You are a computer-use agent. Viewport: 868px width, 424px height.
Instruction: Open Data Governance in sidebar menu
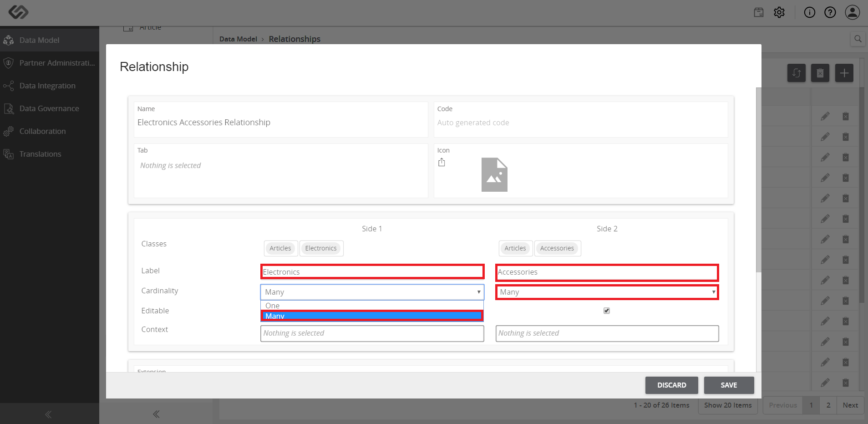tap(50, 108)
